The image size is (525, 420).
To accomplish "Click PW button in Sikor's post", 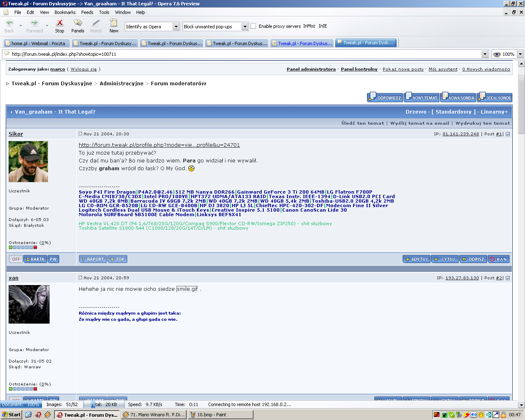I will click(53, 259).
